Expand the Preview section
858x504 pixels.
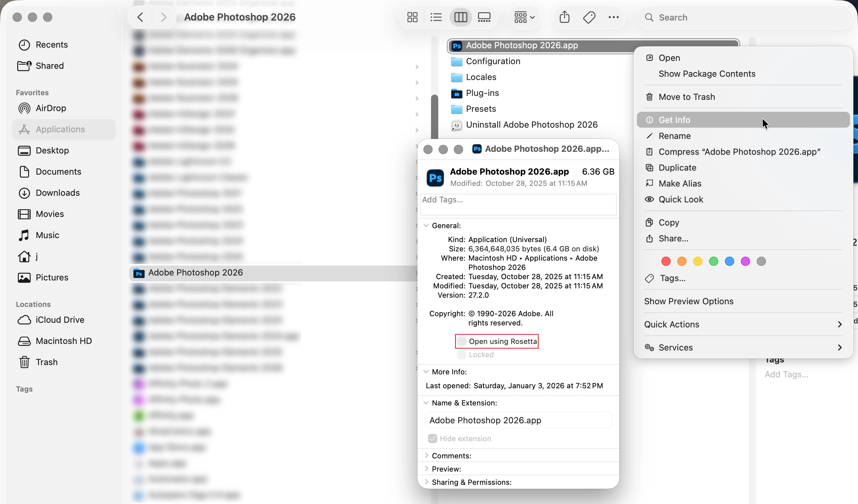(426, 469)
